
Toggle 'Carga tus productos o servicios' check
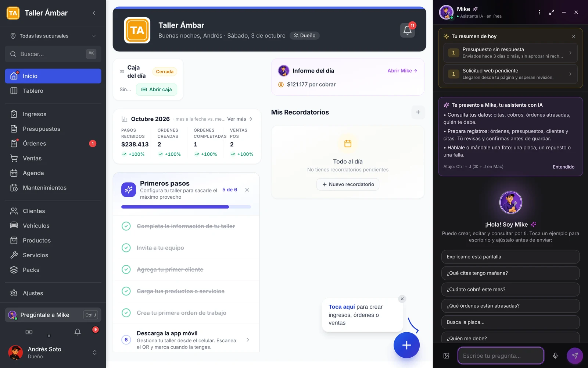point(126,291)
